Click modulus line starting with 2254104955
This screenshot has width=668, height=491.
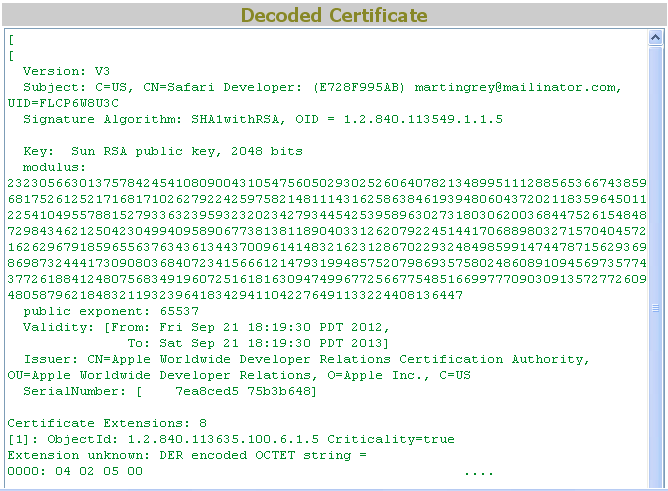point(327,215)
